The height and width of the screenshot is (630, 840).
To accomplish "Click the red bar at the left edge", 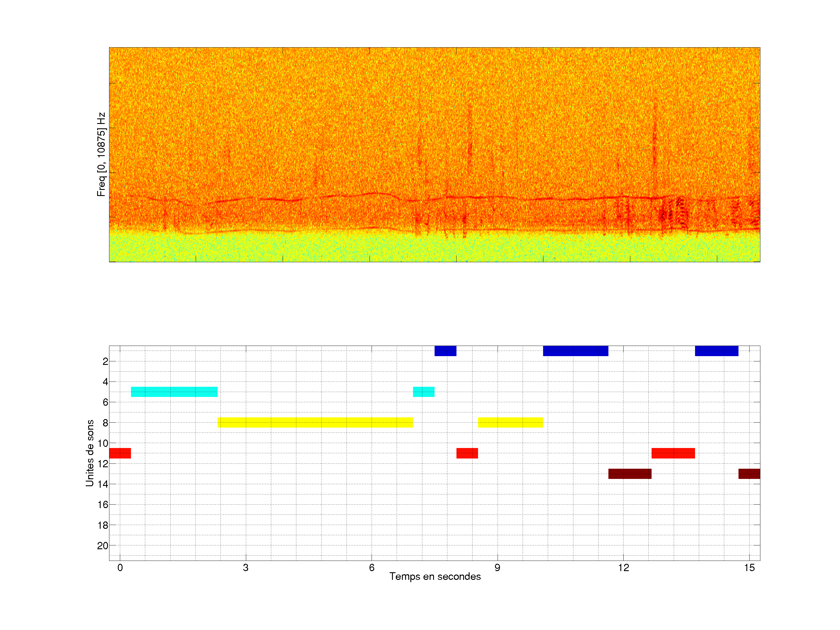I will coord(120,453).
